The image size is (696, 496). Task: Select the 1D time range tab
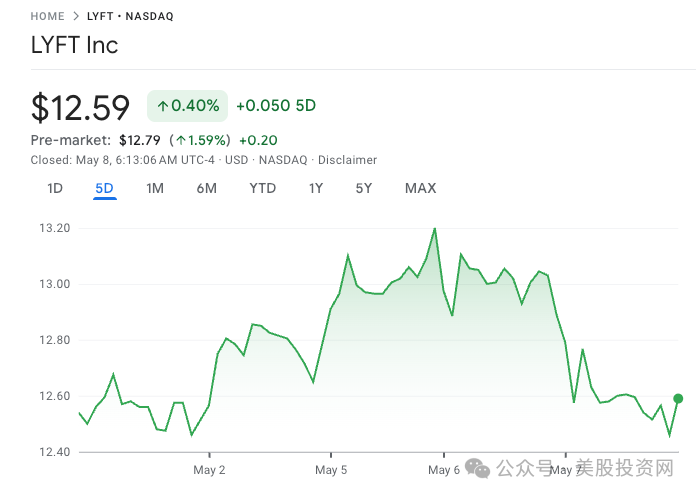tap(55, 188)
